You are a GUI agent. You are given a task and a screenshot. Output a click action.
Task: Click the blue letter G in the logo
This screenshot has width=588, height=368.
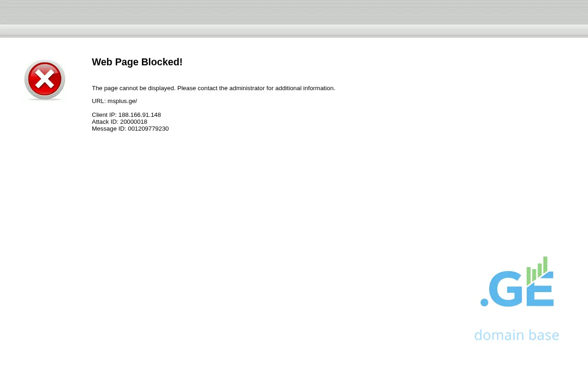(x=505, y=288)
